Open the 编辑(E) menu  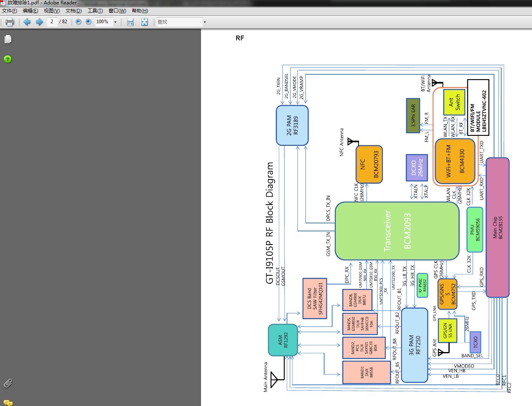30,11
